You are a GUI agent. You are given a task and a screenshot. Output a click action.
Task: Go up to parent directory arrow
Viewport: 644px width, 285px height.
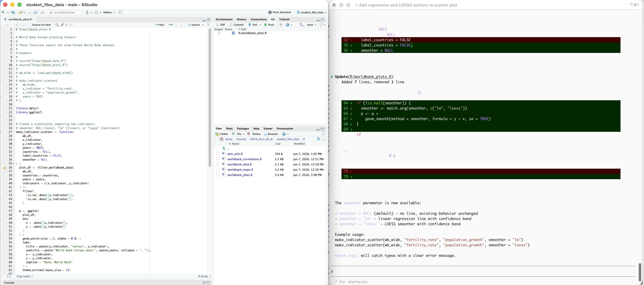coord(224,148)
